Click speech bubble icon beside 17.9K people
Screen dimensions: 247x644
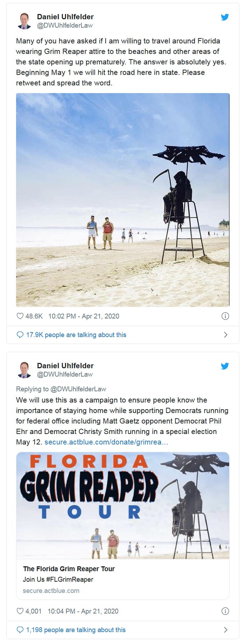click(20, 335)
